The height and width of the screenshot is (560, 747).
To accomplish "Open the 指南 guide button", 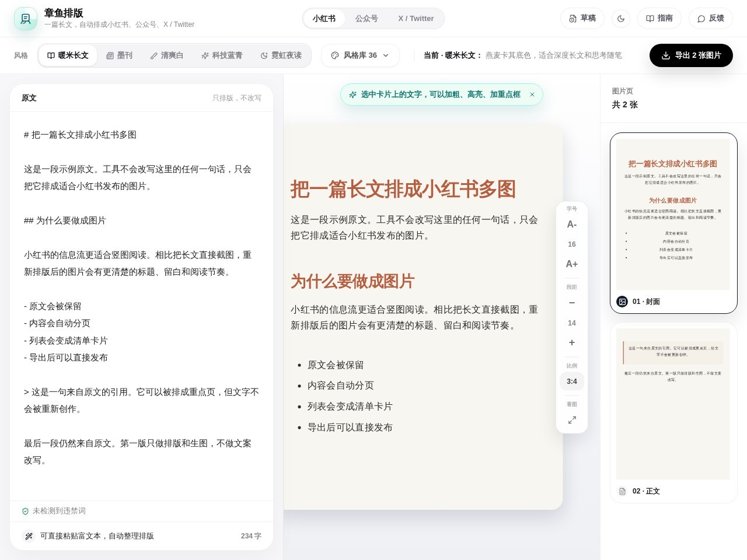I will tap(659, 19).
